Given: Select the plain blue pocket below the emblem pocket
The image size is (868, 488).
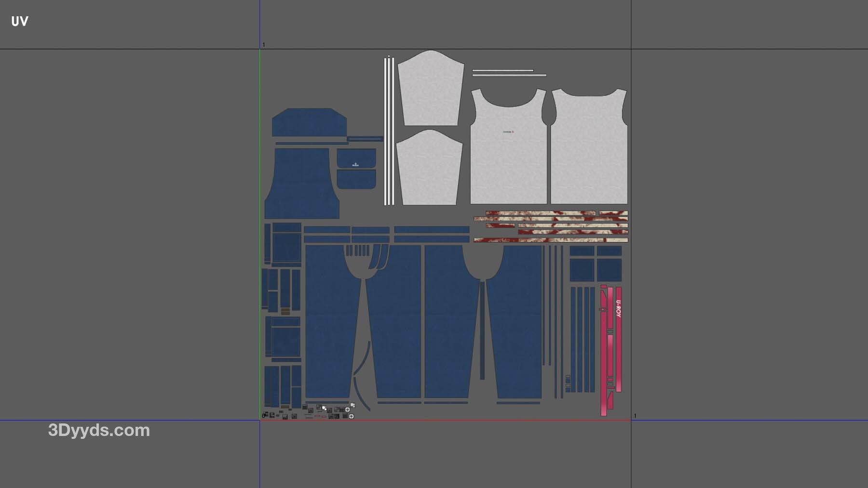Looking at the screenshot, I should 356,179.
